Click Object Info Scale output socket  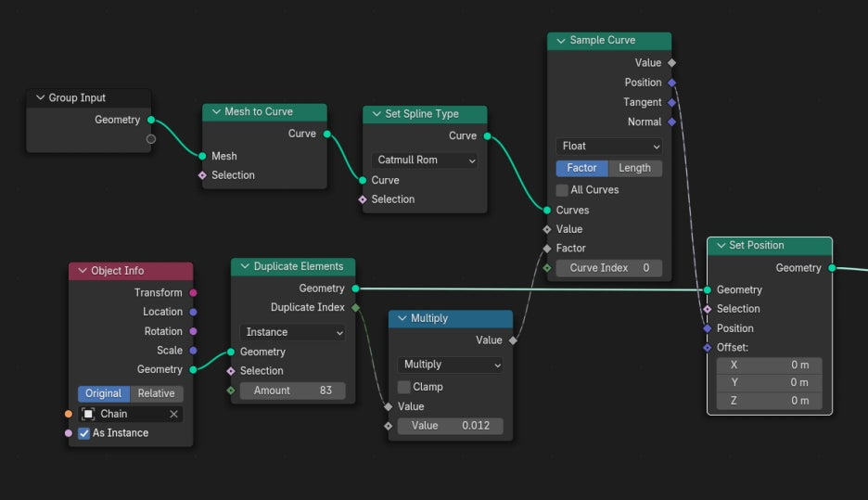tap(193, 351)
